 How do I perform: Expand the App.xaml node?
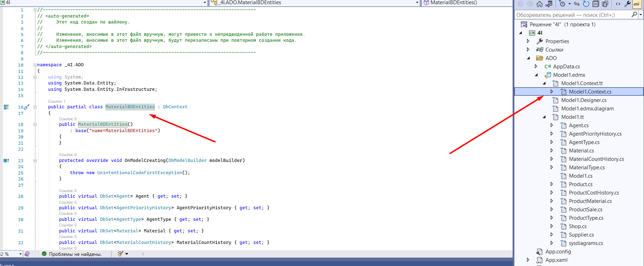(x=528, y=260)
